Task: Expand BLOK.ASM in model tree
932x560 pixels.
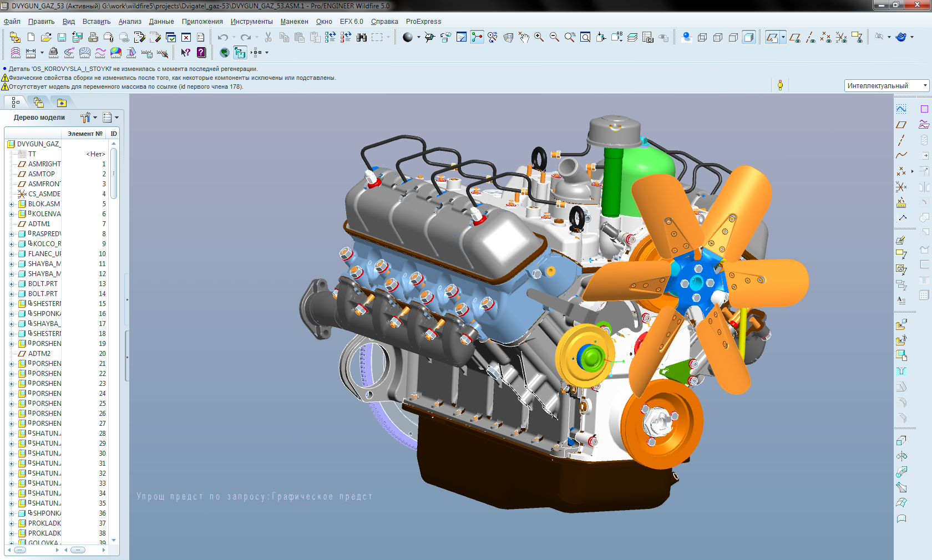Action: coord(12,204)
